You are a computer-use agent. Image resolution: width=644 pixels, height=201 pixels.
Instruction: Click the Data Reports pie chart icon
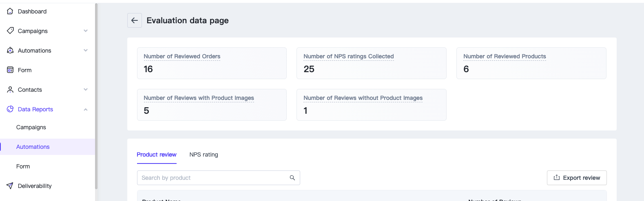pyautogui.click(x=10, y=109)
